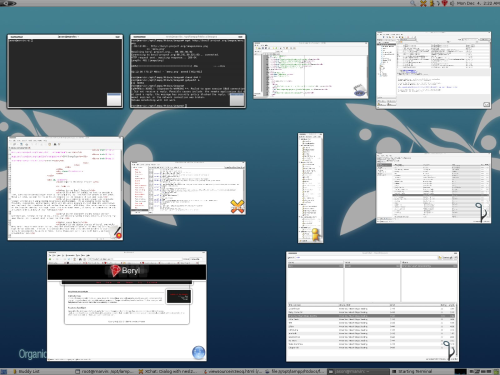
Task: Select the three-column browser window with highlighted row
Action: pos(372,306)
